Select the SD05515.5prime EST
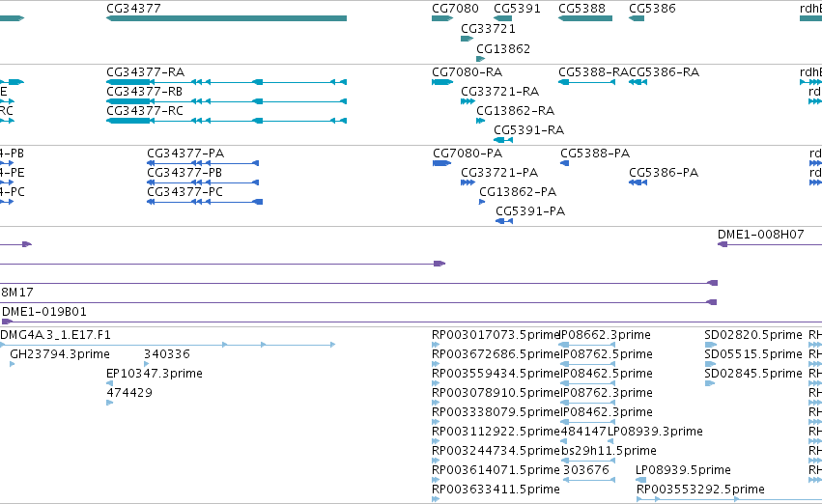This screenshot has height=504, width=822. (710, 364)
